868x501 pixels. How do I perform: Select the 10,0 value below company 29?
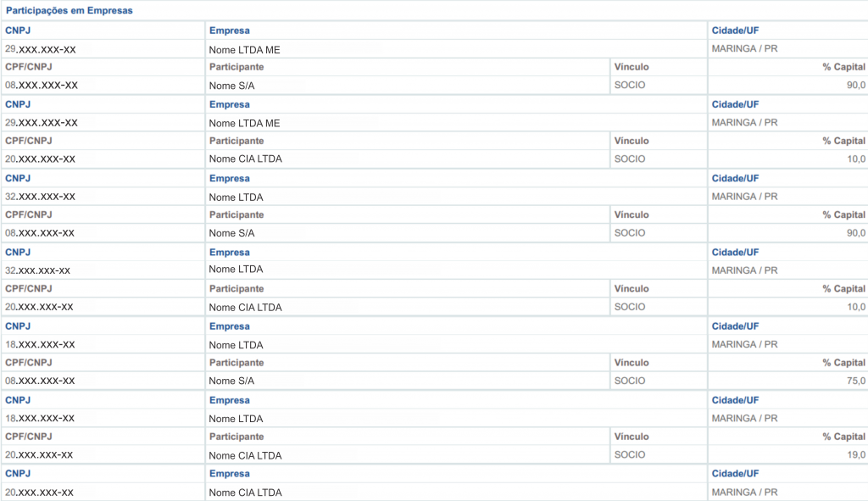(x=855, y=159)
